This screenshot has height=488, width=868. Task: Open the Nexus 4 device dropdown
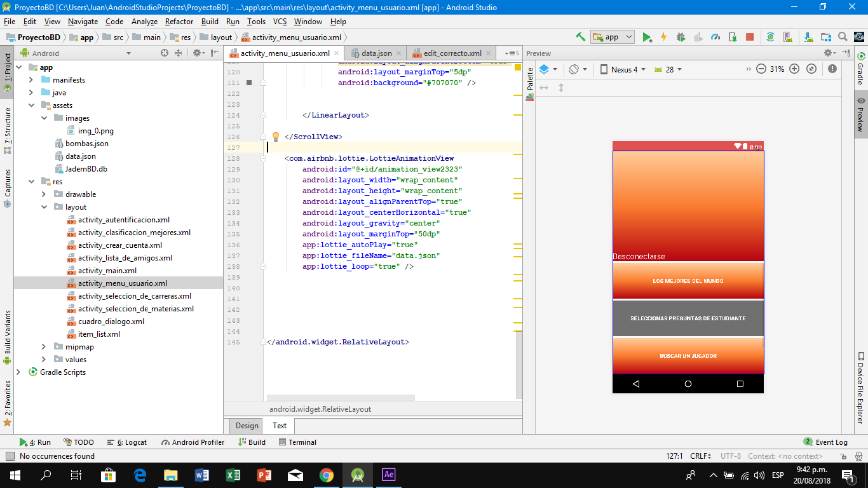625,69
